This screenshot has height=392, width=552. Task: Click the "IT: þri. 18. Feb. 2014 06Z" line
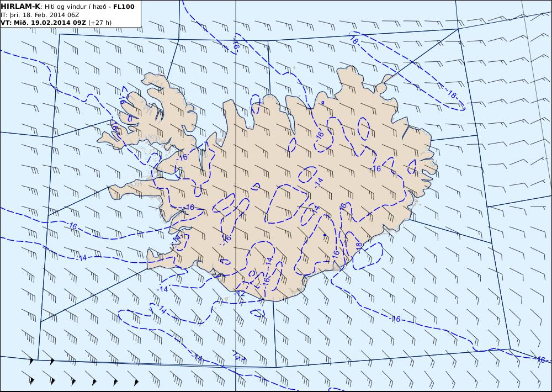[x=40, y=15]
